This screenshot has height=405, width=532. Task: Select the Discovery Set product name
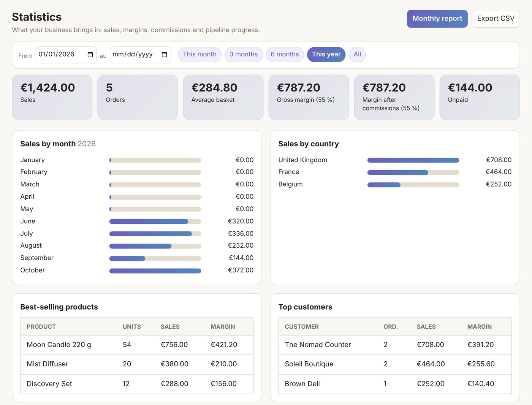point(49,384)
